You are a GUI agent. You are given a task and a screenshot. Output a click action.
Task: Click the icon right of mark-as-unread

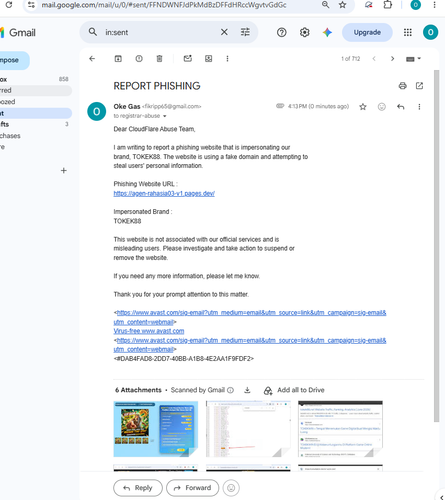(208, 59)
